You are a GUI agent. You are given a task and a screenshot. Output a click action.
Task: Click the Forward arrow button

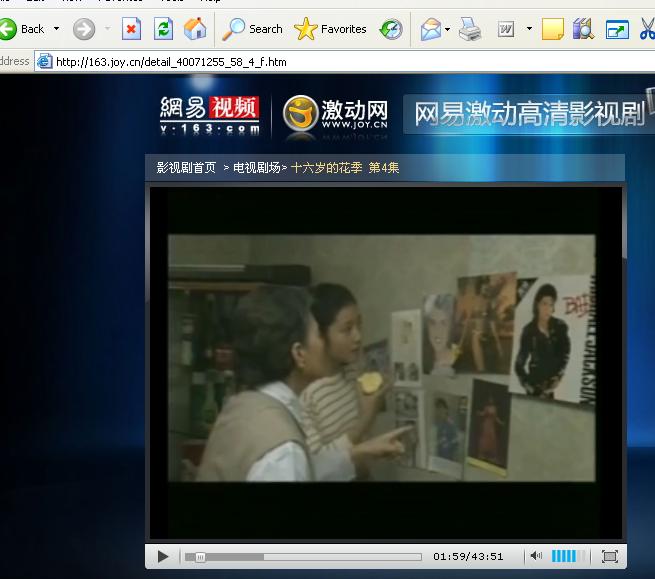point(84,29)
